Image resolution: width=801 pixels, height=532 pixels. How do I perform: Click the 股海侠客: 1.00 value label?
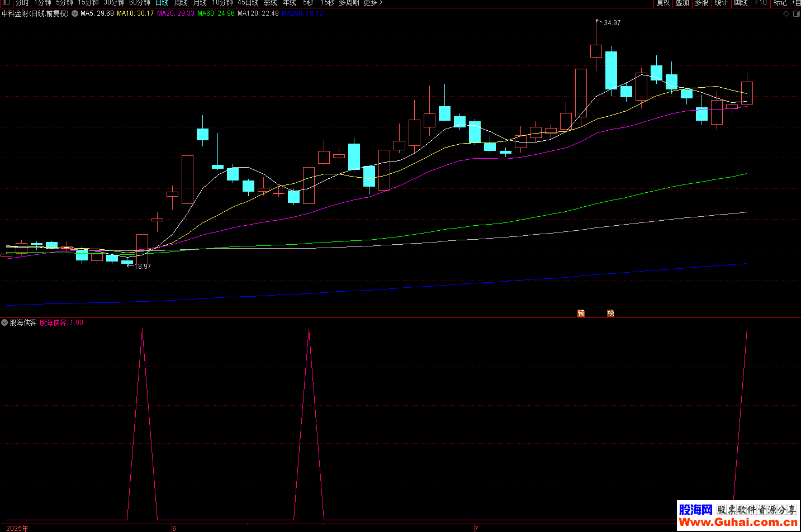click(x=61, y=322)
